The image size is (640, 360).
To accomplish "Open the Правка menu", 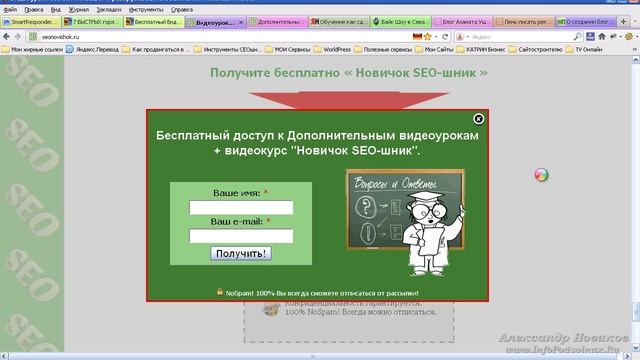I will click(x=34, y=9).
